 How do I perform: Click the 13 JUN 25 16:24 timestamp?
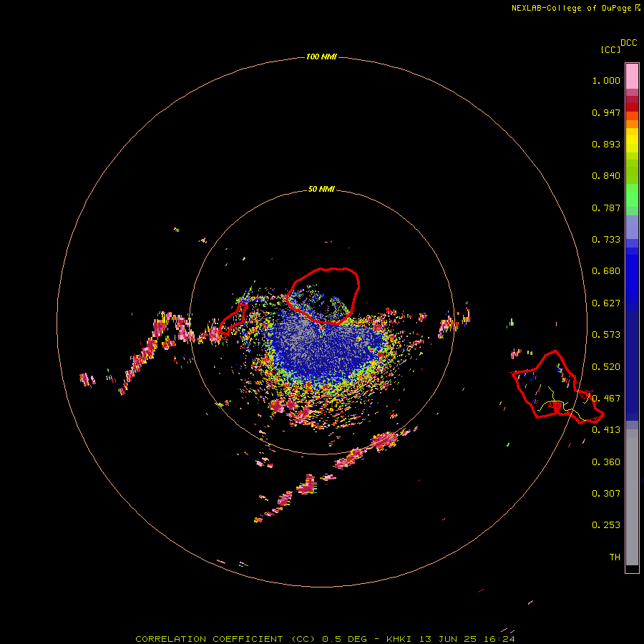[x=467, y=639]
